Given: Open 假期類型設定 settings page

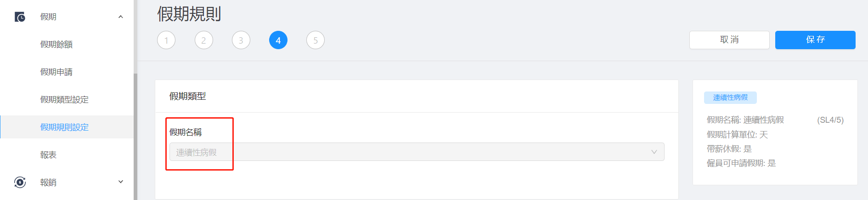Looking at the screenshot, I should coord(64,99).
